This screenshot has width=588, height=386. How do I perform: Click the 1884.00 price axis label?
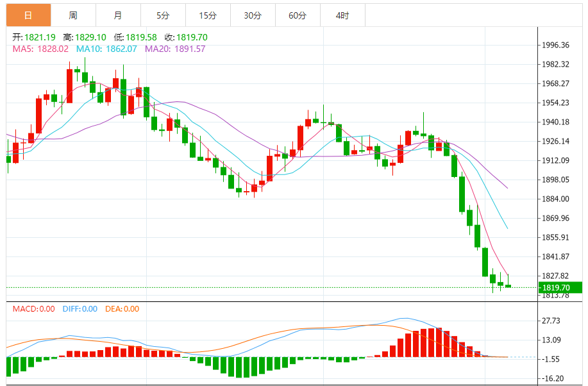click(x=556, y=199)
